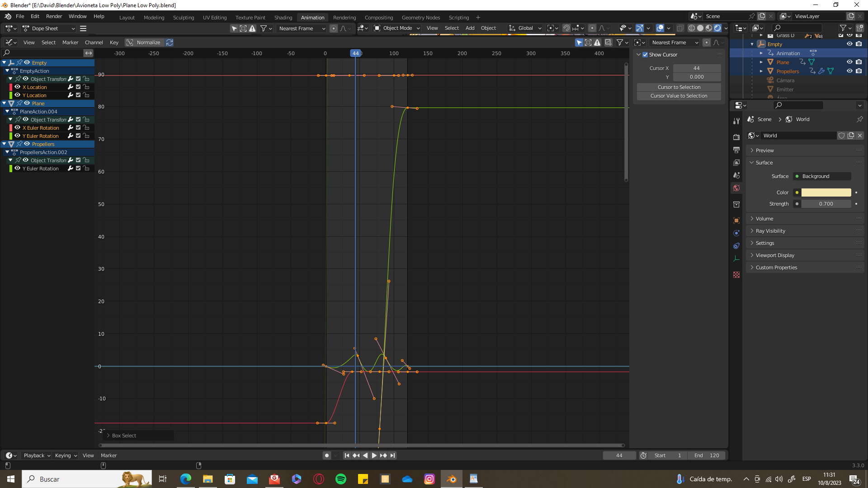868x488 pixels.
Task: Hide the Plane object in the outliner
Action: 849,62
